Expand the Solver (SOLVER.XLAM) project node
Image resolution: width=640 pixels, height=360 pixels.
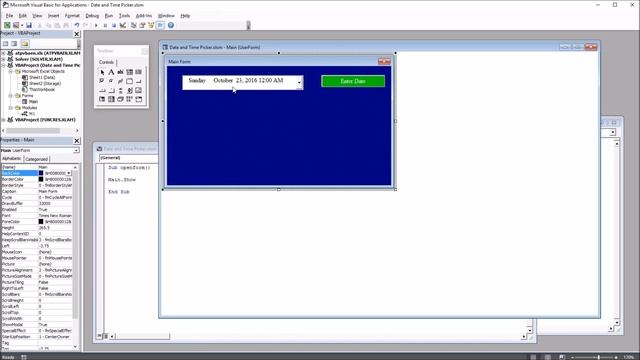[x=4, y=59]
